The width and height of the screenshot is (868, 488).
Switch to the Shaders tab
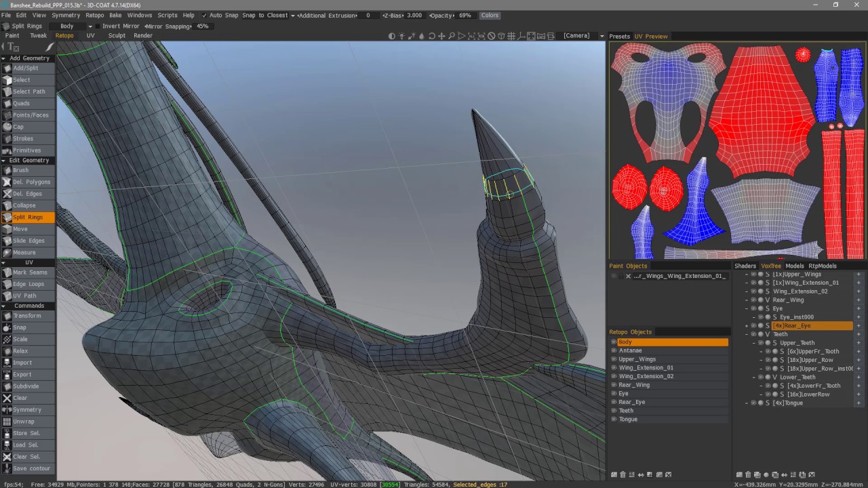(745, 266)
